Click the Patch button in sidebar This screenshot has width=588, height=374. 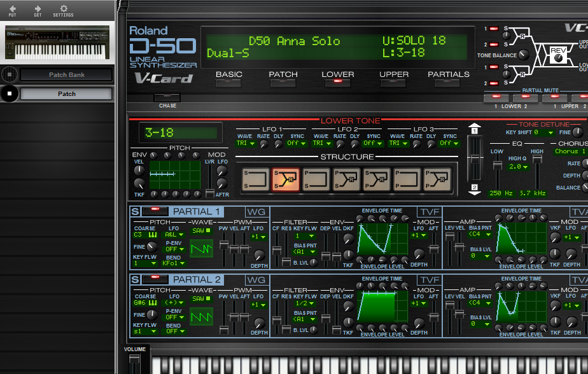point(66,93)
